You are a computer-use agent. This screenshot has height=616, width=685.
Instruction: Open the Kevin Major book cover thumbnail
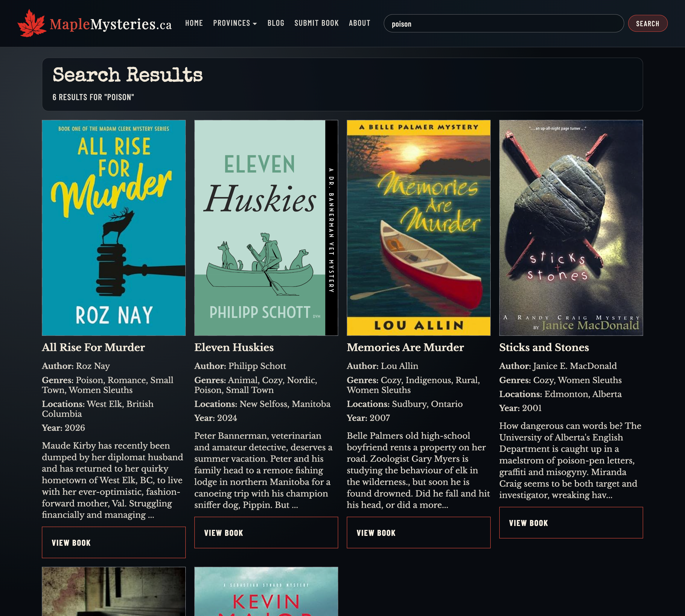[266, 591]
